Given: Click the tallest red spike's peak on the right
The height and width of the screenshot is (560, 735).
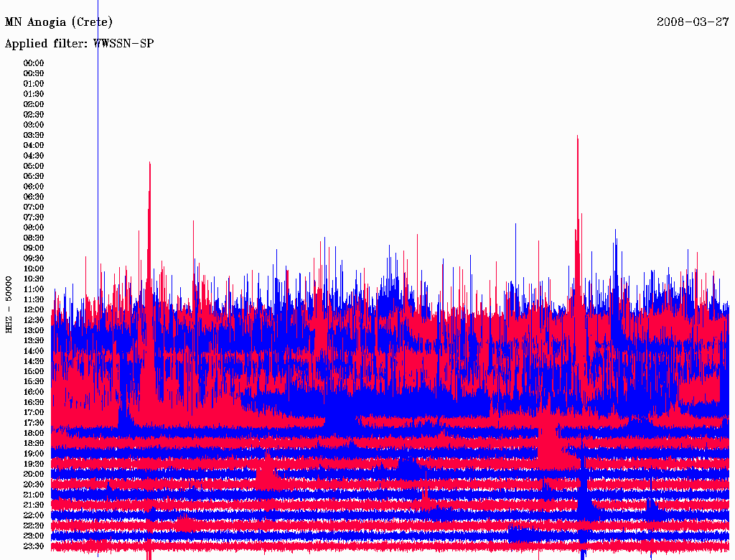Looking at the screenshot, I should (x=577, y=136).
